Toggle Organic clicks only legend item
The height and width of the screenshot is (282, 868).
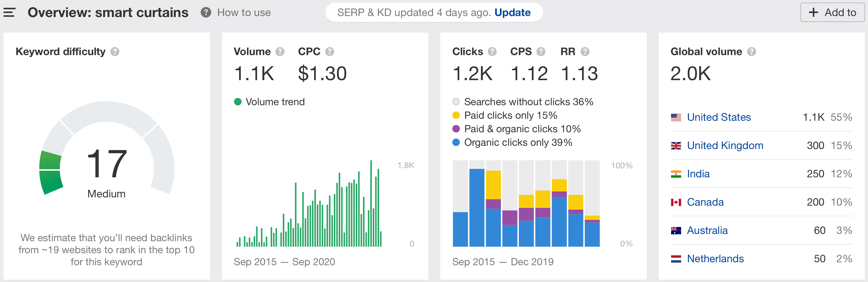[456, 142]
